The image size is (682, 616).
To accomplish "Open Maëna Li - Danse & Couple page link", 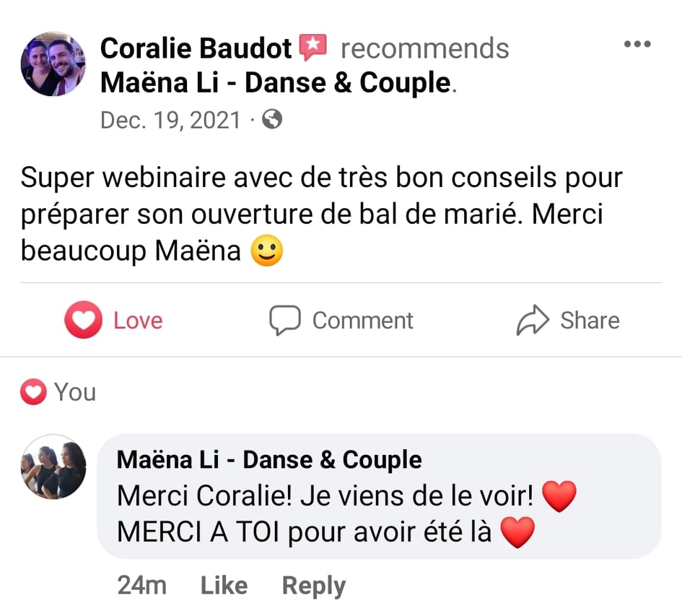I will (275, 83).
